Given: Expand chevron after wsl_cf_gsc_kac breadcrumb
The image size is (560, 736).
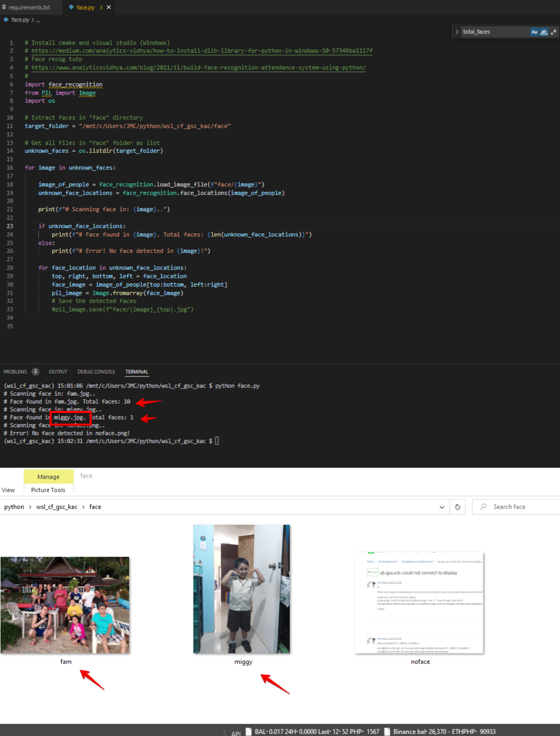Looking at the screenshot, I should pos(83,507).
